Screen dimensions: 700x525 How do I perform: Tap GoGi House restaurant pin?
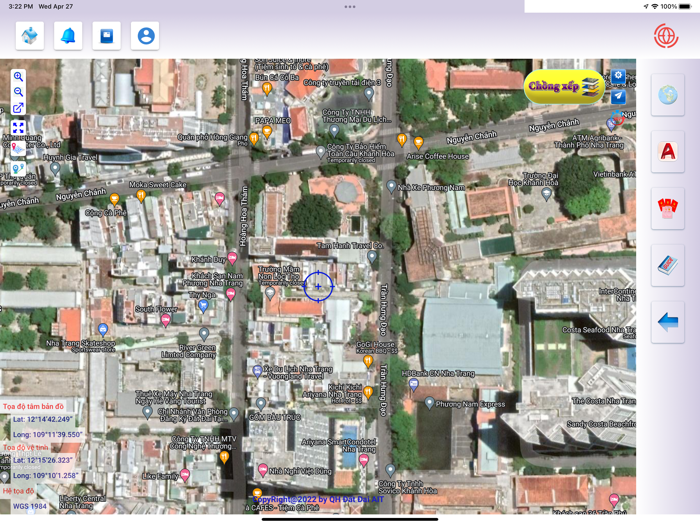point(368,361)
